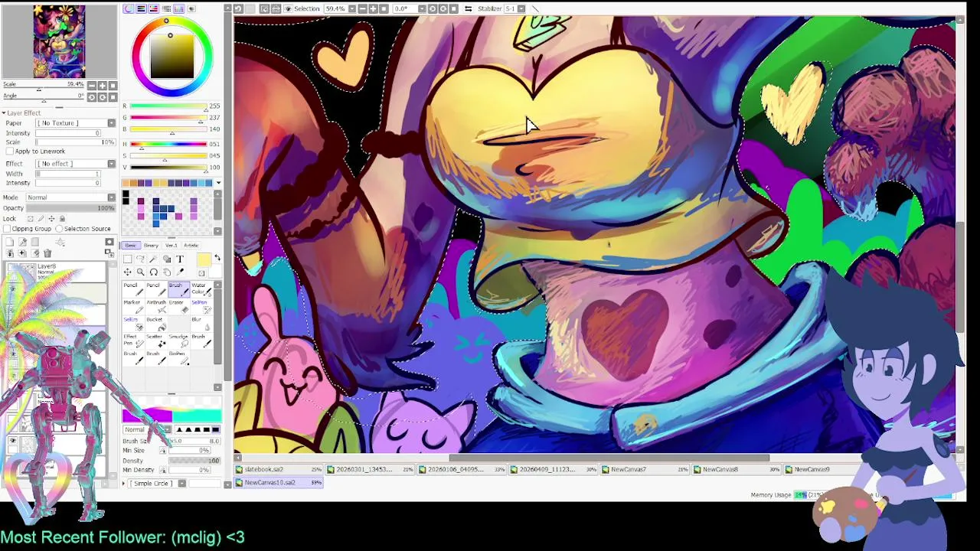Toggle the Swatches panel
Image resolution: width=980 pixels, height=551 pixels.
coord(179,8)
